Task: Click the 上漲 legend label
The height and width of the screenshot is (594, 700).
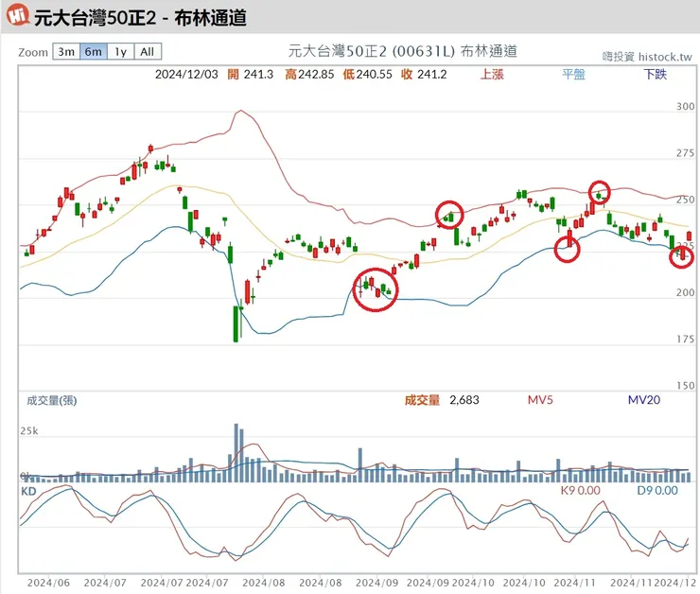Action: (x=492, y=74)
